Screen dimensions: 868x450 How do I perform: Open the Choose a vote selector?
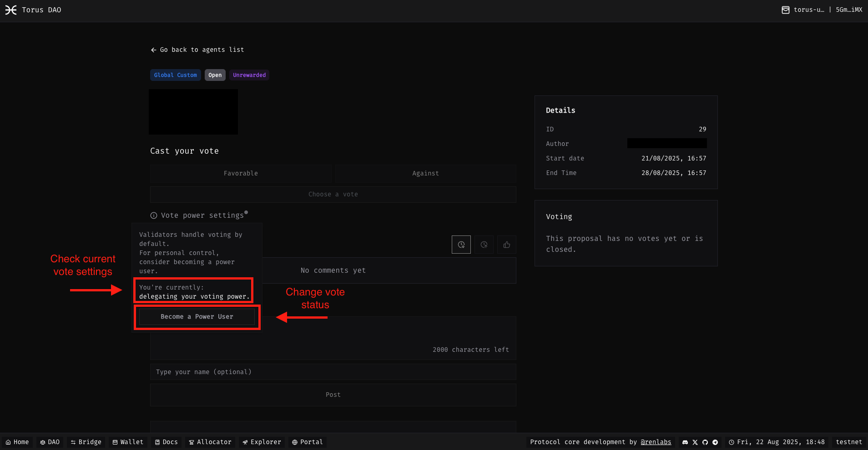(333, 195)
